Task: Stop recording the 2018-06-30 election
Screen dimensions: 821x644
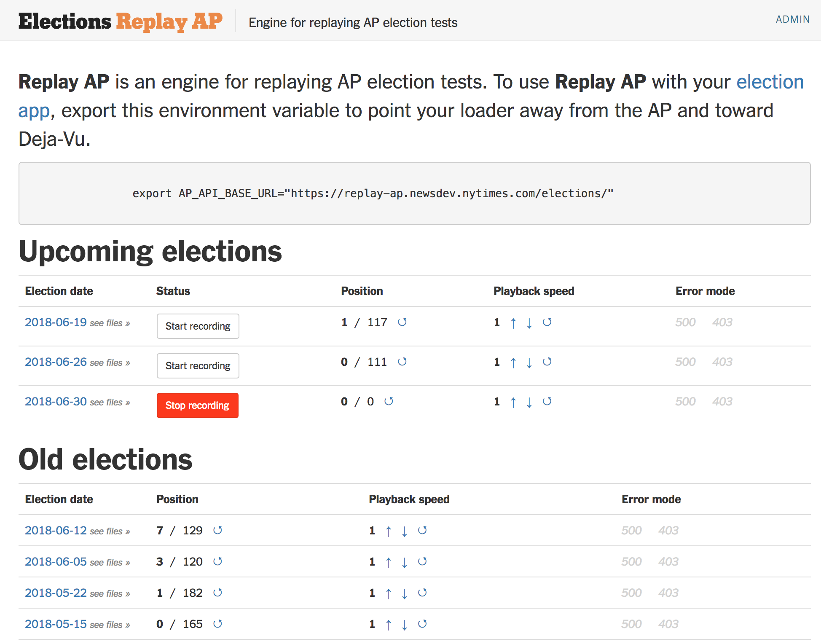Action: (197, 405)
